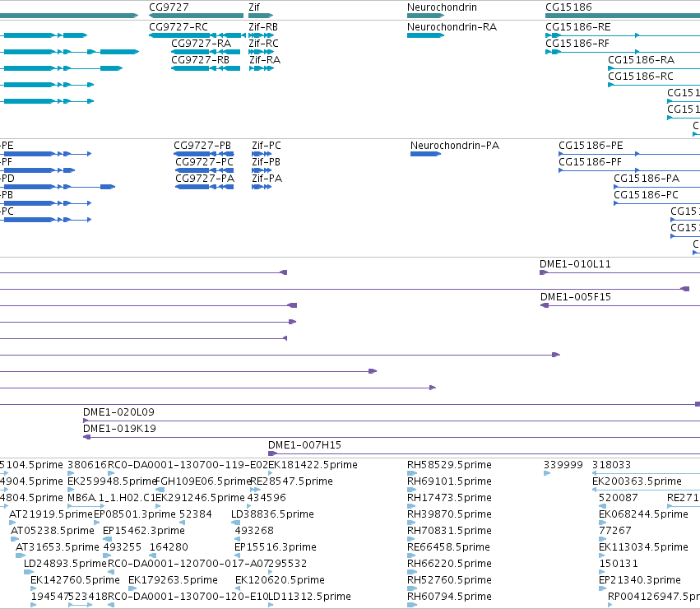Select BAC clone DME1-010L11
This screenshot has height=609, width=700.
[575, 264]
